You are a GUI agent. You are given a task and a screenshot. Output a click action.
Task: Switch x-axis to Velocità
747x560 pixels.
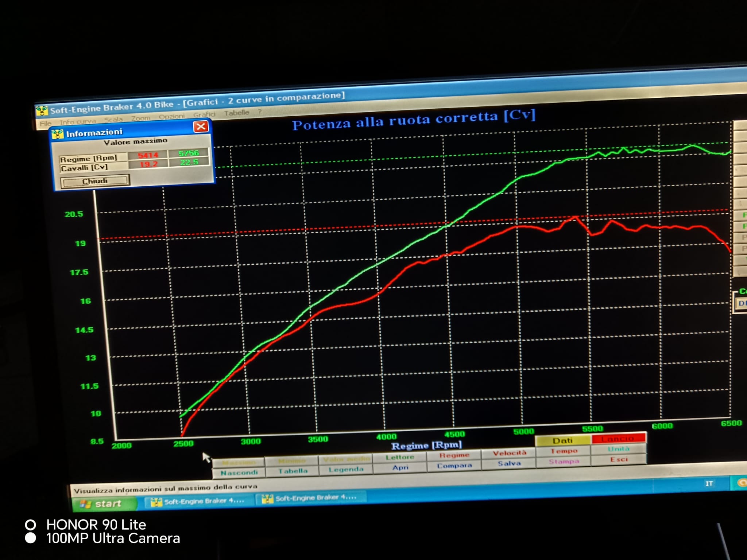509,453
